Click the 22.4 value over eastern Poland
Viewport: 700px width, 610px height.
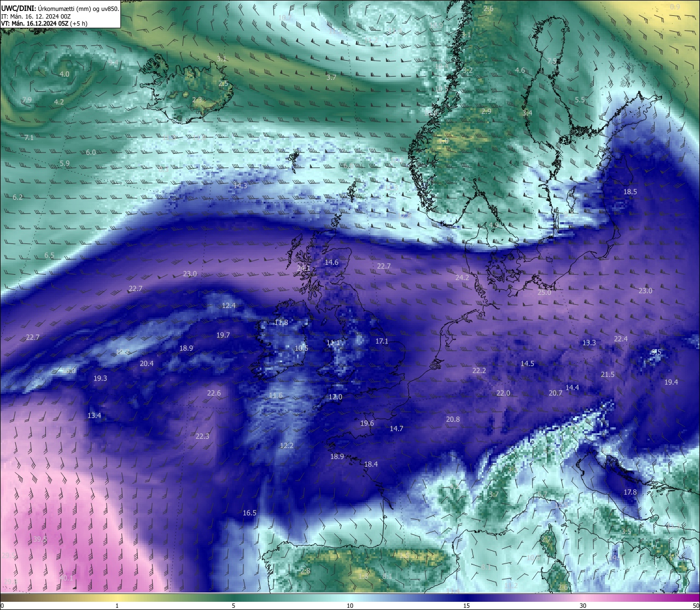tap(621, 339)
